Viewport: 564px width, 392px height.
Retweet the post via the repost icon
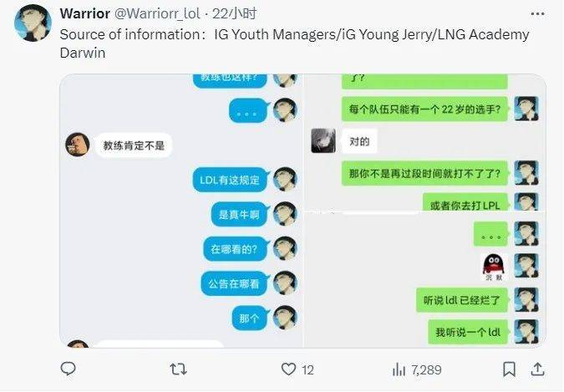(x=178, y=369)
